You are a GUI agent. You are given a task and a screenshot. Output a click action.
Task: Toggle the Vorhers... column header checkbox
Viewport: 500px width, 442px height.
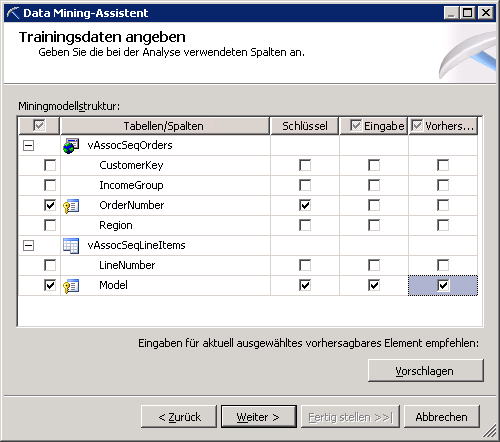click(x=417, y=126)
